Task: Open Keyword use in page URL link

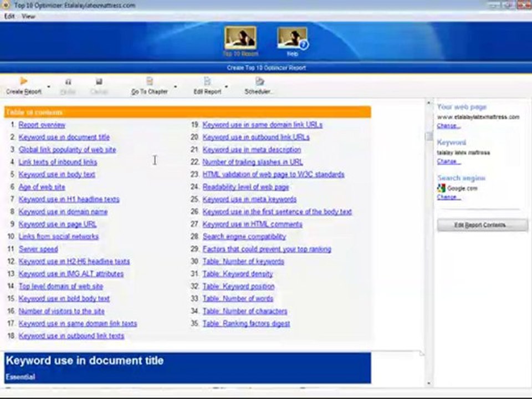Action: (57, 224)
